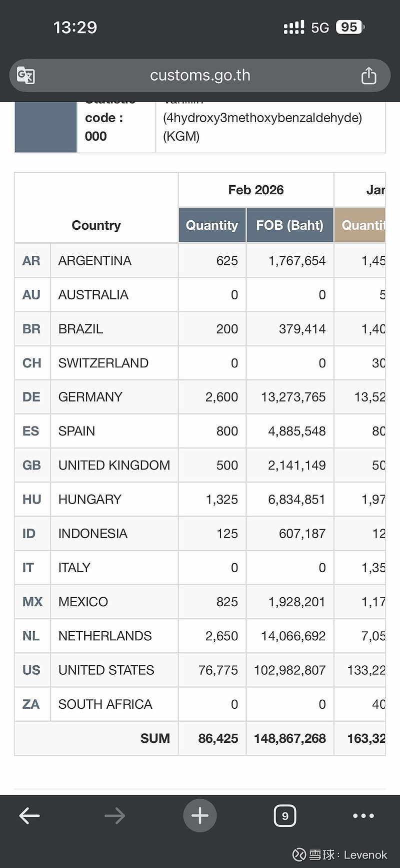Tap the customs.go.th address bar

click(200, 76)
